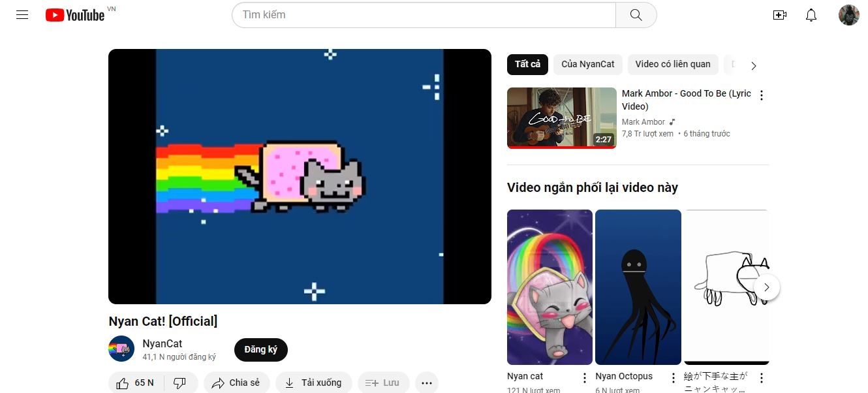The image size is (868, 393).
Task: Click the 41,1 N người đăng ký count
Action: click(179, 357)
